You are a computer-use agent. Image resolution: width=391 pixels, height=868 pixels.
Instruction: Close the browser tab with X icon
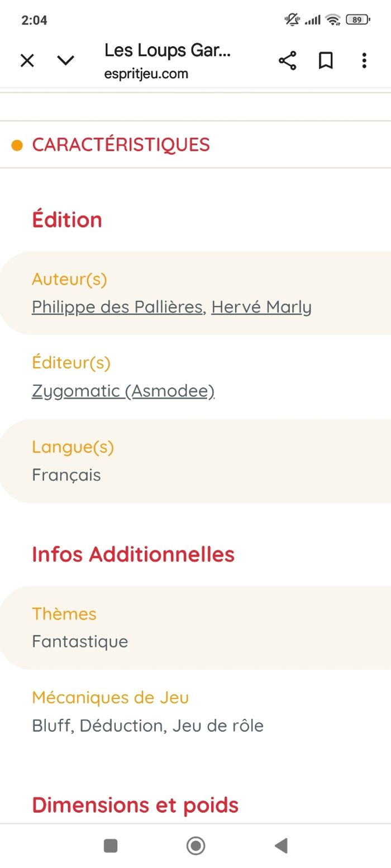27,60
